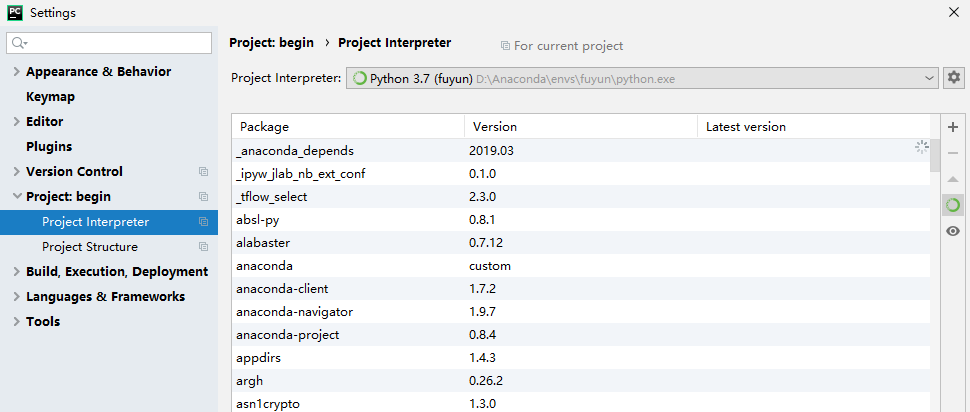The height and width of the screenshot is (412, 970).
Task: Click the copy icon beside Project Structure
Action: pos(203,247)
